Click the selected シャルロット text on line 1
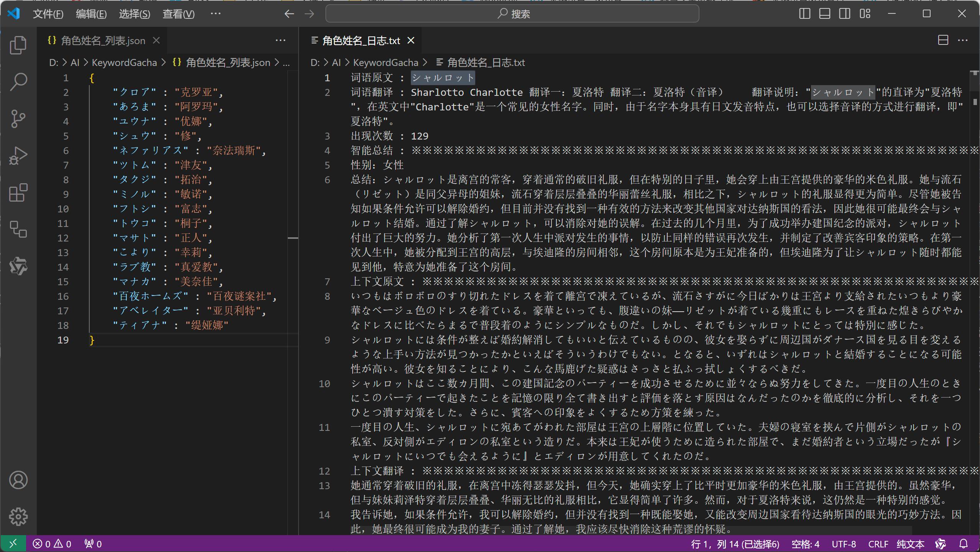This screenshot has height=552, width=980. tap(443, 78)
